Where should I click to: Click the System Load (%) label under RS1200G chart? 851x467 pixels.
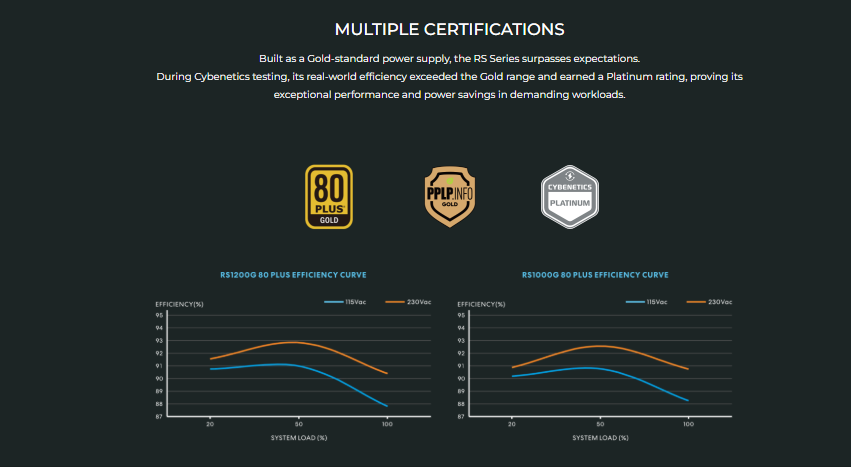pos(298,438)
